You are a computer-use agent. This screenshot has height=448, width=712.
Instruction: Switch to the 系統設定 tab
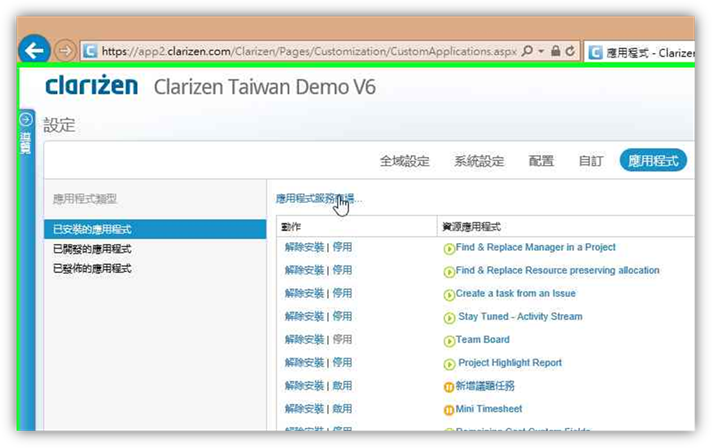pos(479,161)
